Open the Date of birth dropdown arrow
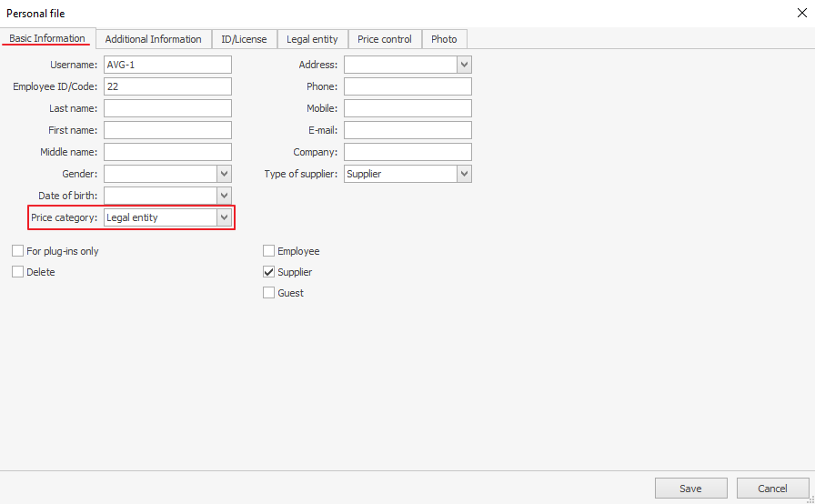Screen dimensions: 815x504 pos(224,196)
